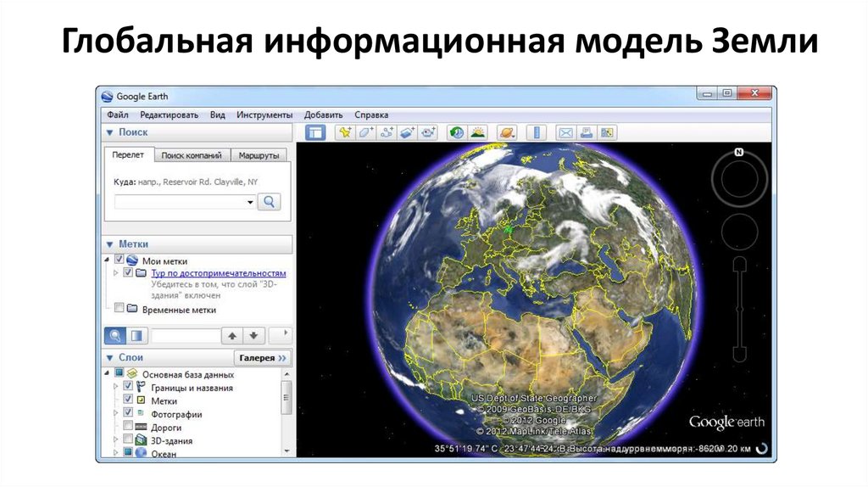Select the Ruler tool

[x=536, y=132]
